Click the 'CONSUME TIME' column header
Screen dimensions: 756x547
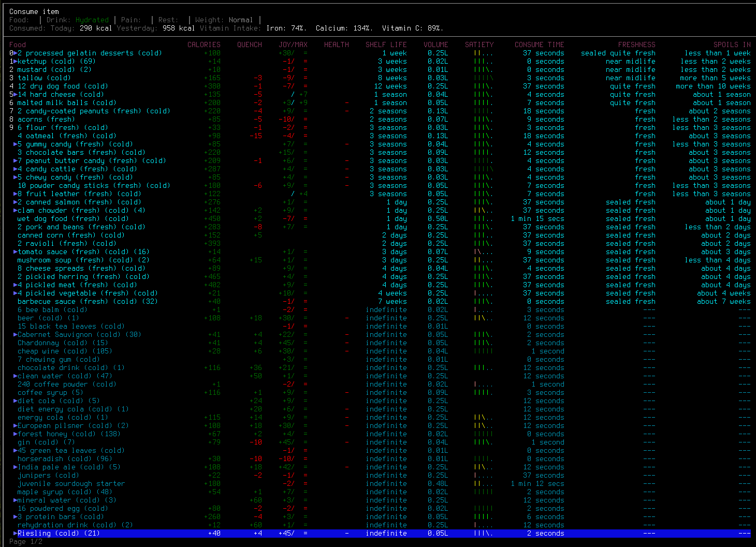(x=540, y=45)
